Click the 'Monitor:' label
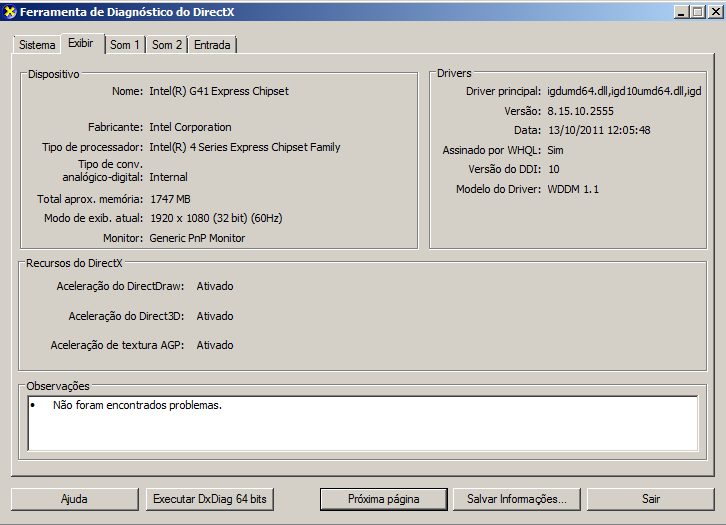The height and width of the screenshot is (525, 726). (x=123, y=238)
